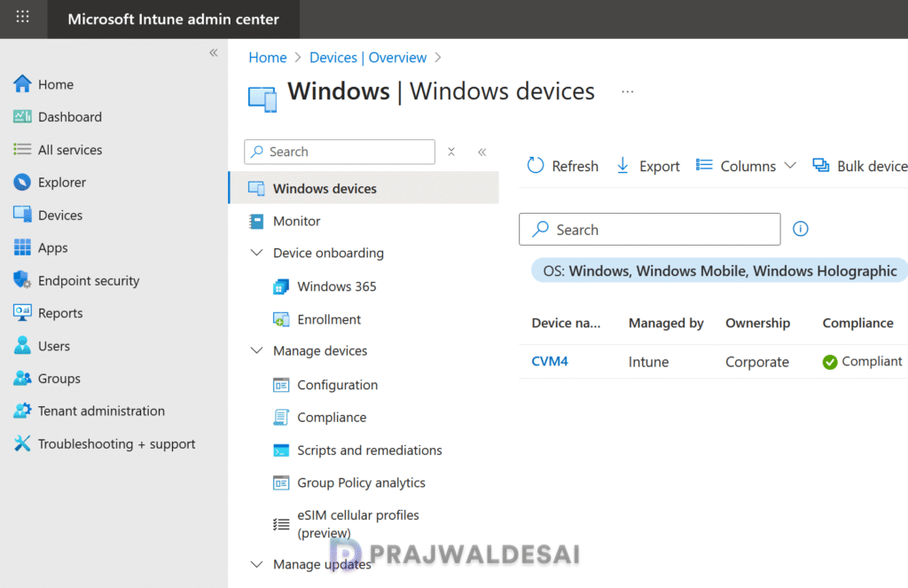This screenshot has height=588, width=908.
Task: Open Enrollment menu item
Action: [x=329, y=320]
